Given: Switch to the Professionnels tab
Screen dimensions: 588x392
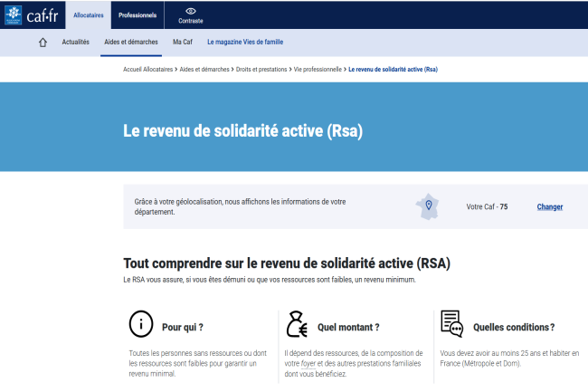Looking at the screenshot, I should (138, 15).
